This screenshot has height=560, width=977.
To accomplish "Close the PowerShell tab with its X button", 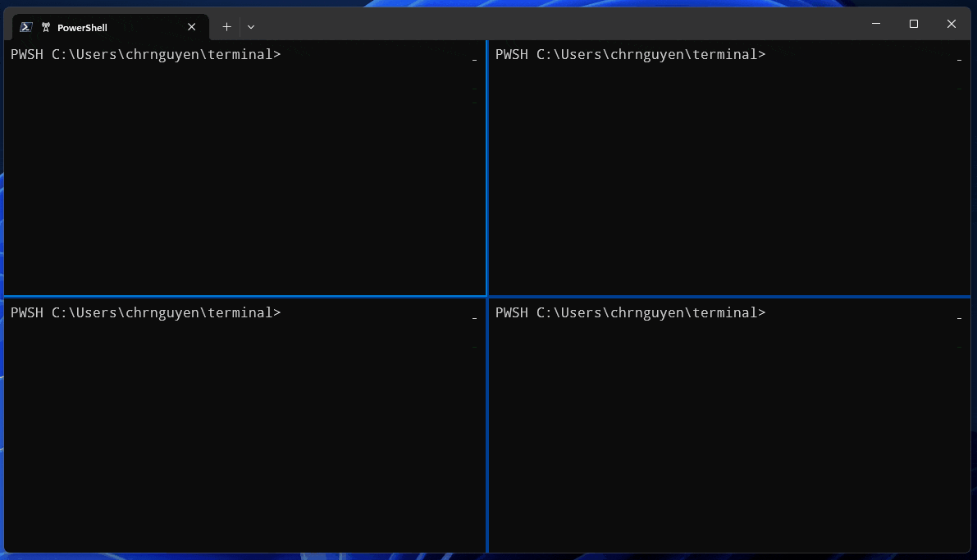I will pos(191,26).
